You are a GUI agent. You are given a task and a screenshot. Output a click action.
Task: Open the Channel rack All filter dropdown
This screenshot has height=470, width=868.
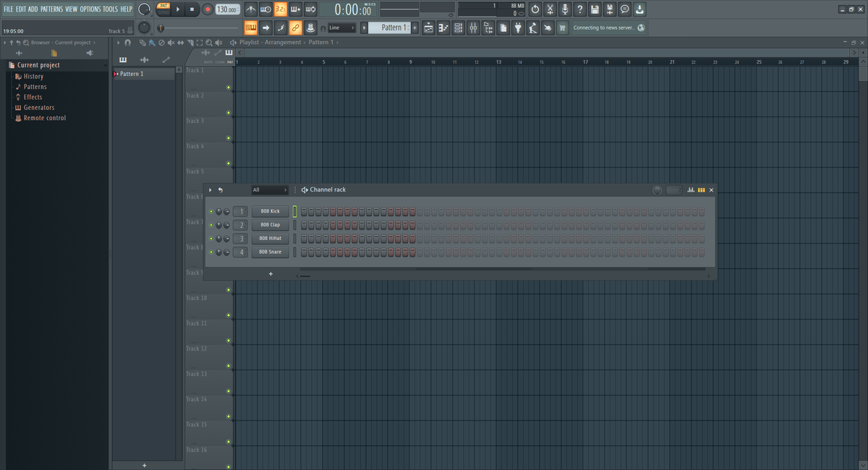(x=270, y=190)
